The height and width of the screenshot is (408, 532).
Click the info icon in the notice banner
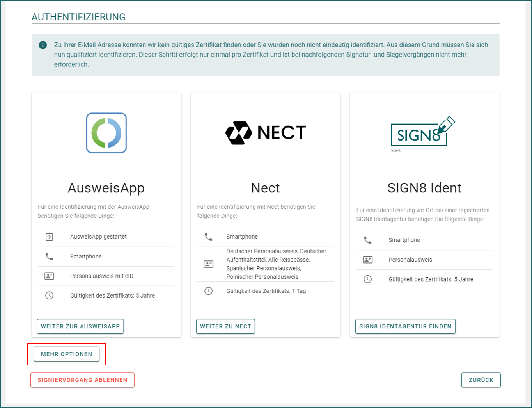(x=43, y=45)
